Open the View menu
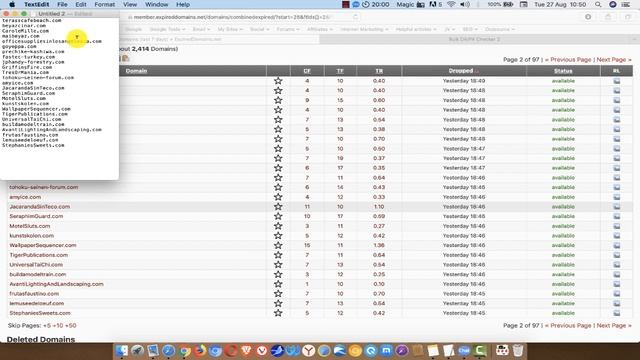This screenshot has height=360, width=640. [130, 4]
